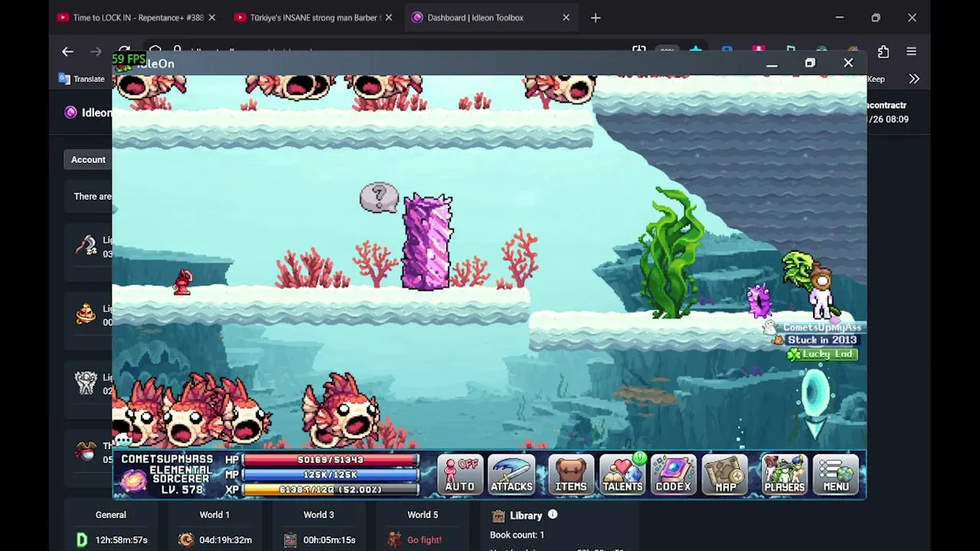This screenshot has width=980, height=551.
Task: Click the World 5 Go fight! text
Action: [x=424, y=540]
